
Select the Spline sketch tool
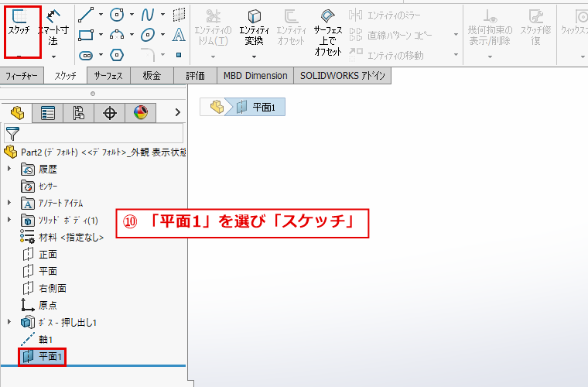click(x=147, y=15)
